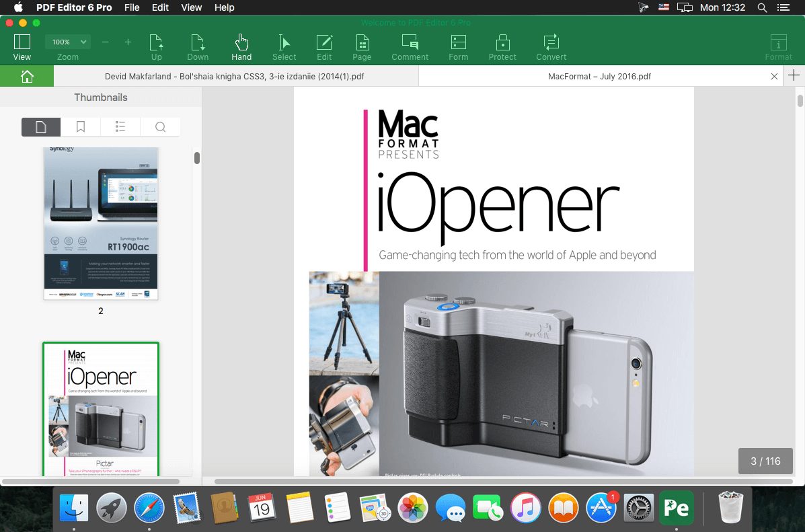
Task: Launch PDF Editor Pe icon in Dock
Action: point(676,507)
